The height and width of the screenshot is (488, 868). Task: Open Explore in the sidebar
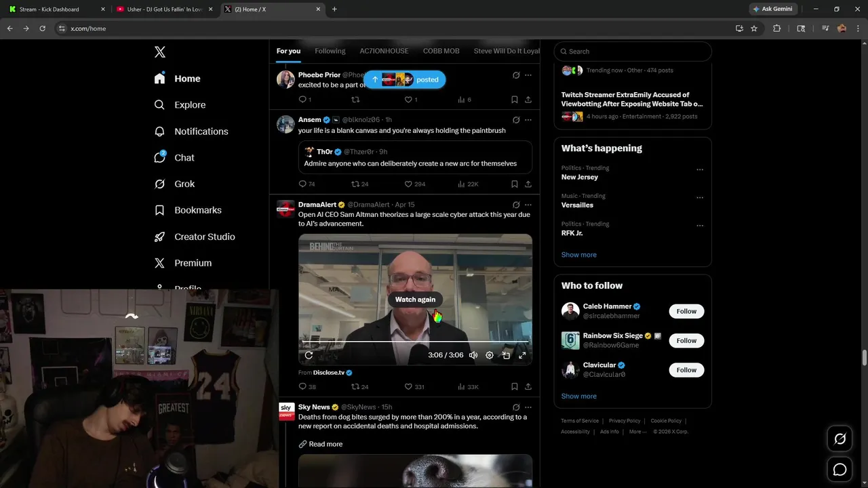(180, 105)
